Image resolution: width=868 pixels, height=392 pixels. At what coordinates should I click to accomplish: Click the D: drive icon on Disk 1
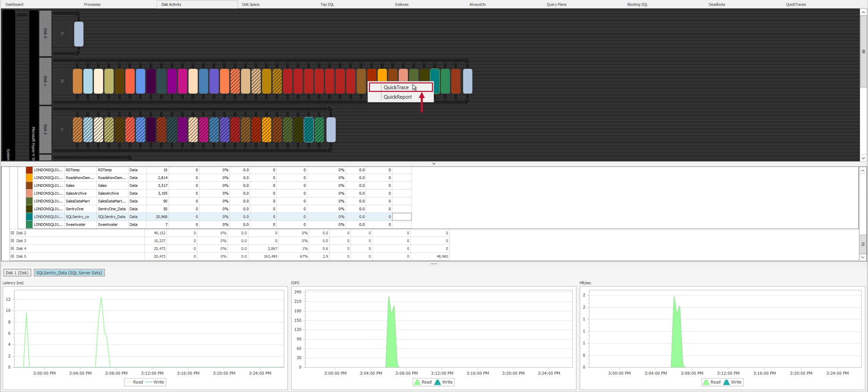(62, 81)
